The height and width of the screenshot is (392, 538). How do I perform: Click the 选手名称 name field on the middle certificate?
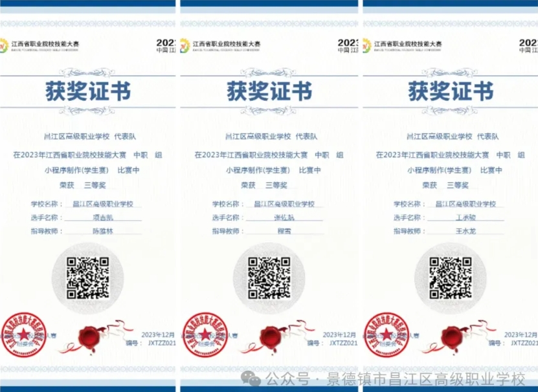pos(284,217)
